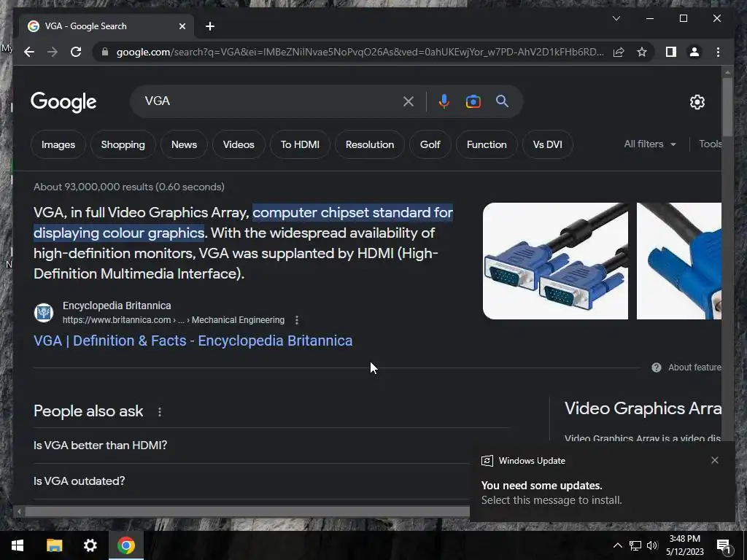Image resolution: width=747 pixels, height=560 pixels.
Task: Open the two VGA connectors image
Action: (555, 261)
